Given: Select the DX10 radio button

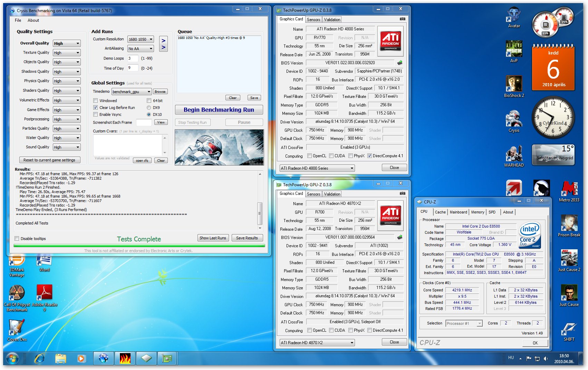Looking at the screenshot, I should tap(149, 114).
